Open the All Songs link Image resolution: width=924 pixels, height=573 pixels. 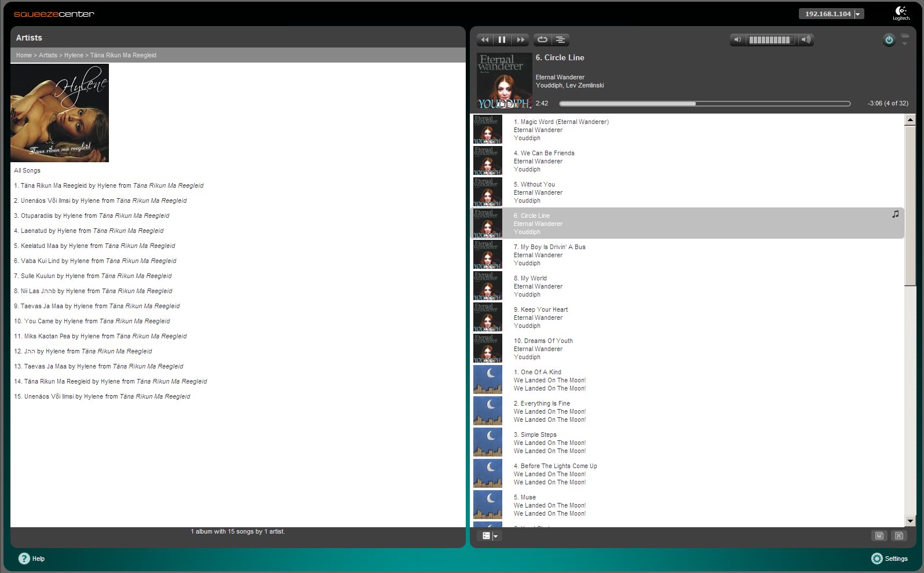(27, 171)
